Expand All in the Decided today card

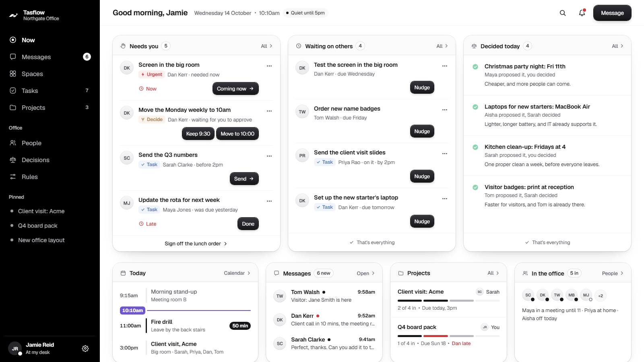pyautogui.click(x=617, y=46)
